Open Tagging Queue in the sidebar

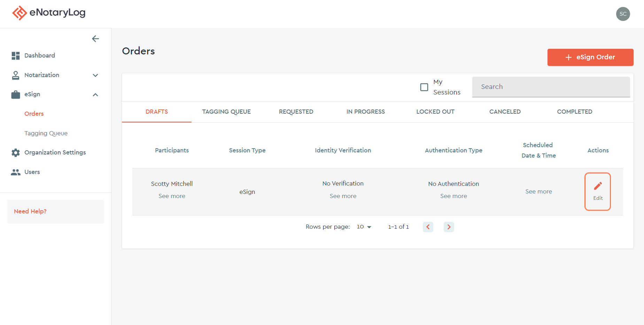(46, 133)
